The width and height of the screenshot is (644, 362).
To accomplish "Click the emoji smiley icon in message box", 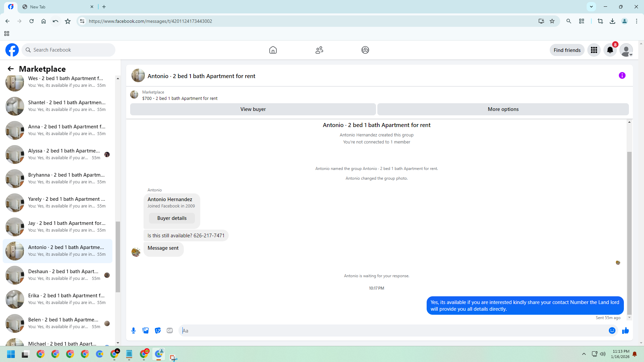I will 612,330.
